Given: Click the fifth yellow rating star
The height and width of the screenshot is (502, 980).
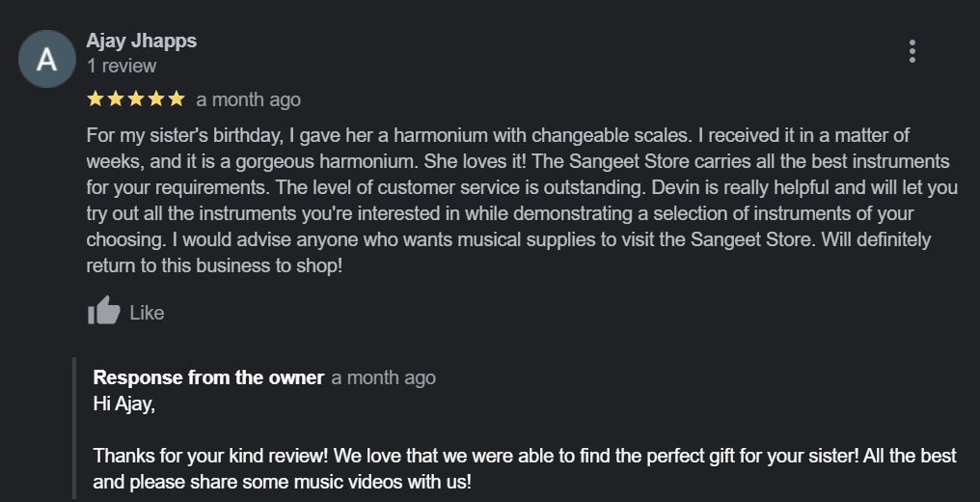Looking at the screenshot, I should pyautogui.click(x=176, y=98).
